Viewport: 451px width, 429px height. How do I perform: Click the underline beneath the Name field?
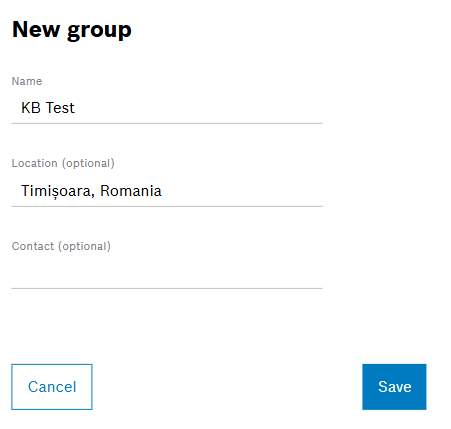click(167, 123)
